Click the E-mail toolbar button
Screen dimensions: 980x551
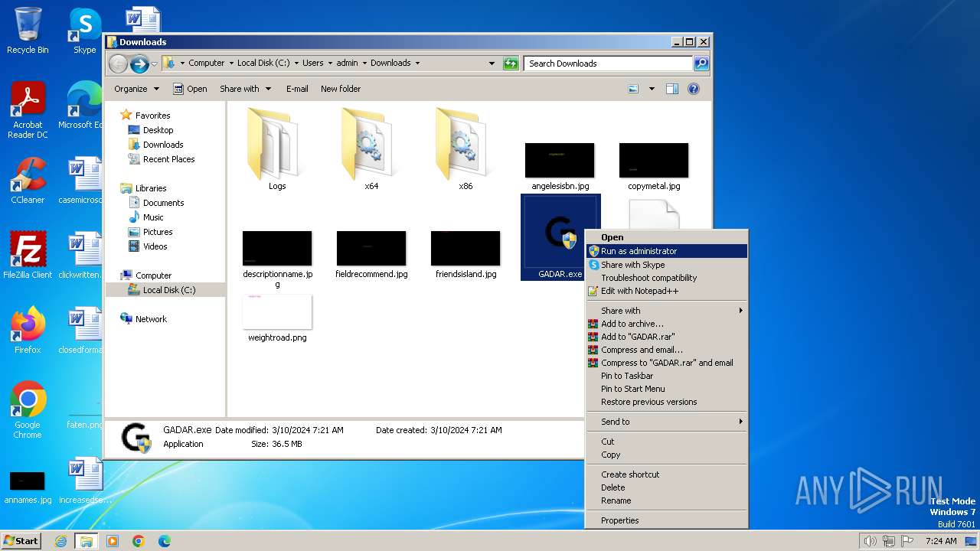pos(297,89)
